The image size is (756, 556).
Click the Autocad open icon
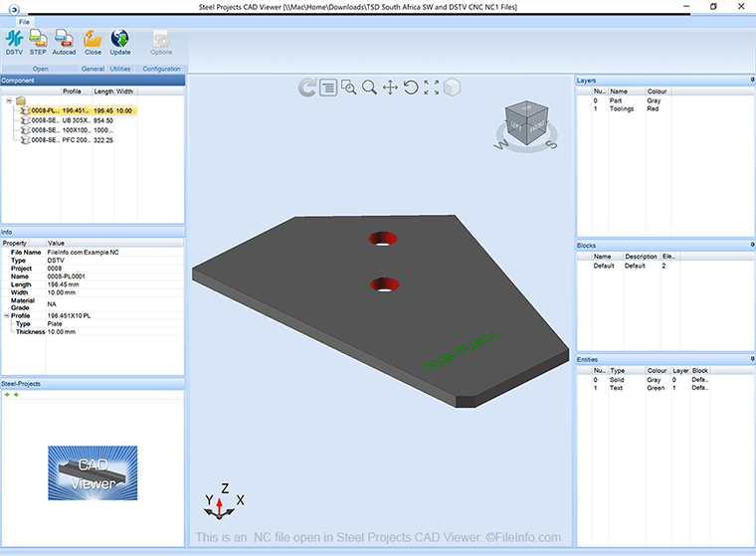[64, 43]
